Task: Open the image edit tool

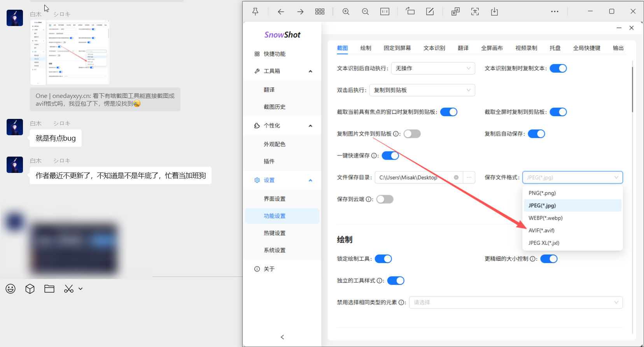Action: point(430,12)
